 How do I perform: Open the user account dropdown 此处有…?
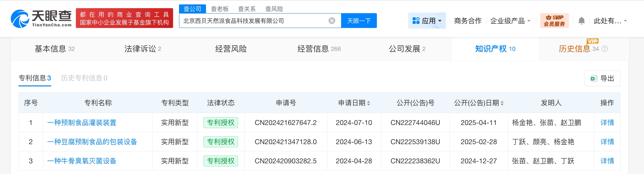pyautogui.click(x=610, y=21)
